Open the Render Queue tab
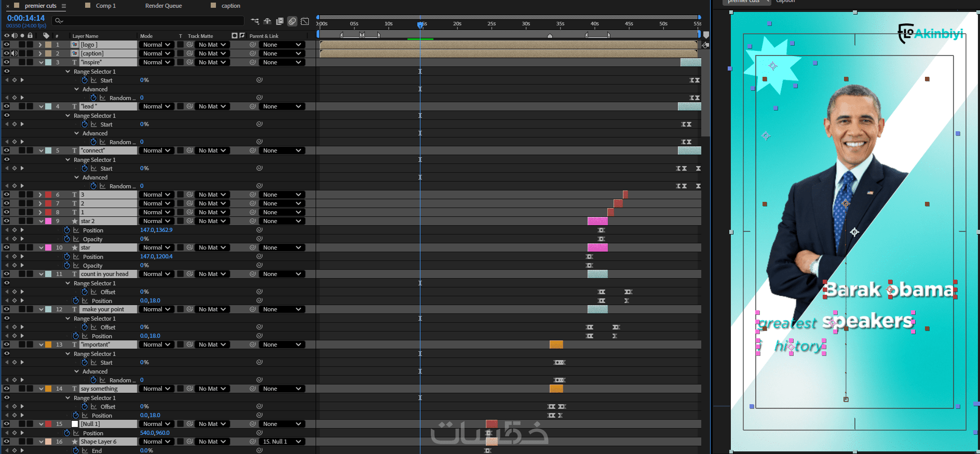The width and height of the screenshot is (980, 454). pyautogui.click(x=164, y=6)
